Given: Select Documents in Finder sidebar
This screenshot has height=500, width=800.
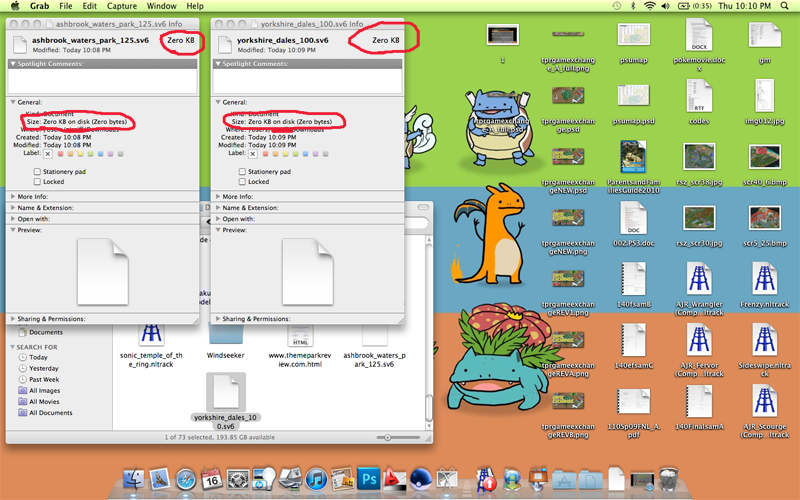Looking at the screenshot, I should click(x=41, y=332).
